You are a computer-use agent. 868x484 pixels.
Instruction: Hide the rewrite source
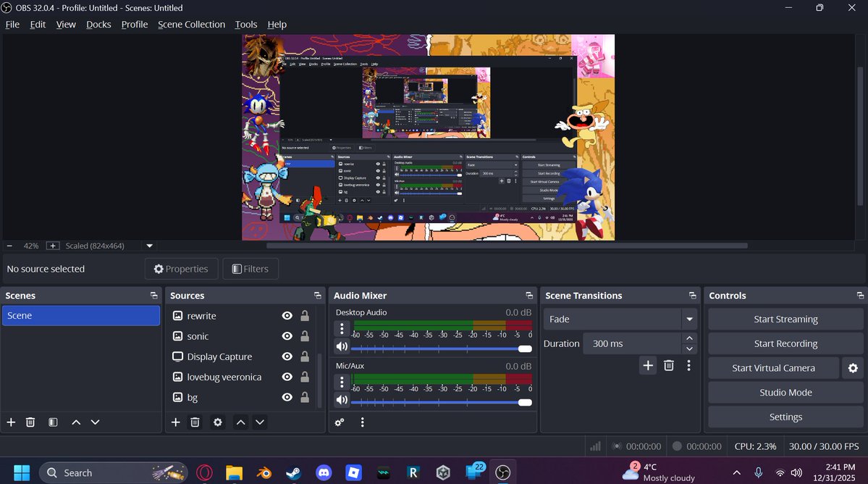[287, 316]
